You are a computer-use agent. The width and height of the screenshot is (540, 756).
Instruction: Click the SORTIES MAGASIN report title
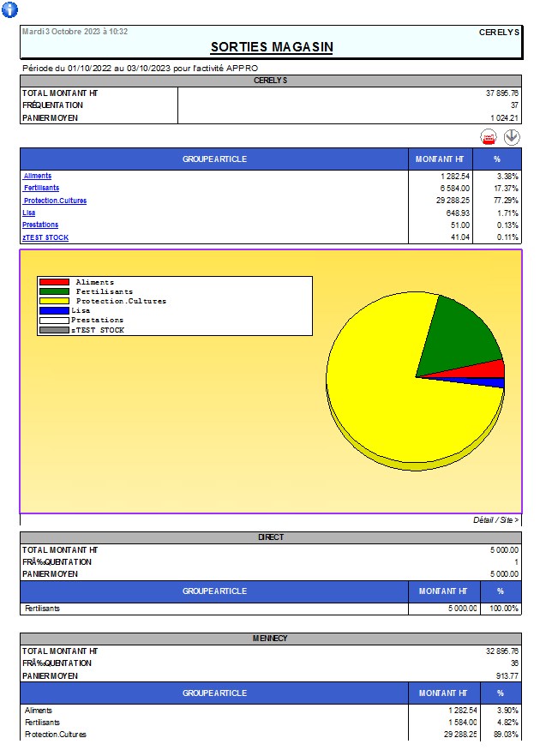[x=272, y=47]
